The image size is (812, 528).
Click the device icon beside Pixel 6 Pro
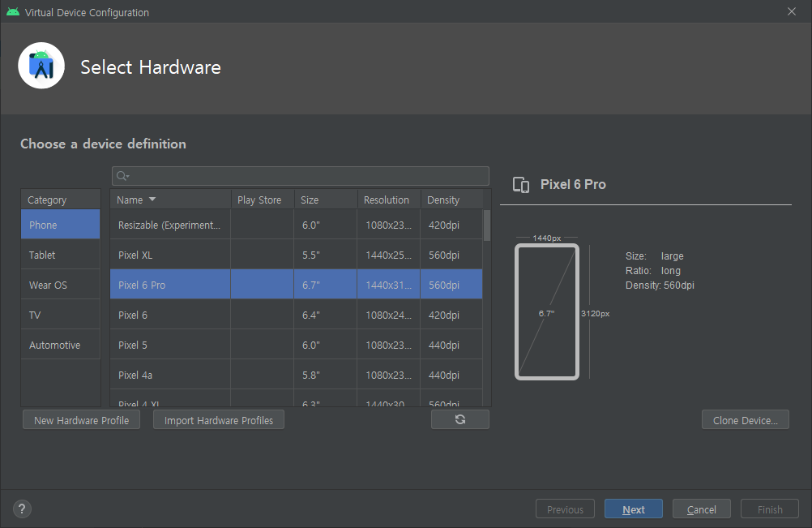pyautogui.click(x=521, y=184)
